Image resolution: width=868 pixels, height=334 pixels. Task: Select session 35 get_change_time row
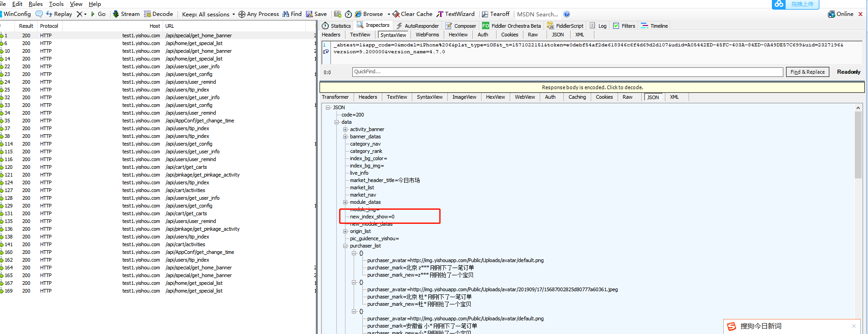point(157,121)
